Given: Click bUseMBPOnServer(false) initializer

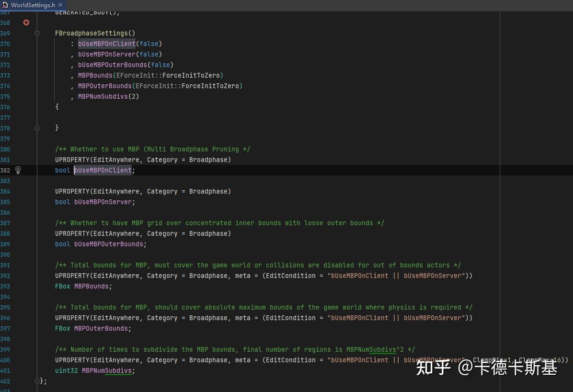Looking at the screenshot, I should [x=120, y=55].
